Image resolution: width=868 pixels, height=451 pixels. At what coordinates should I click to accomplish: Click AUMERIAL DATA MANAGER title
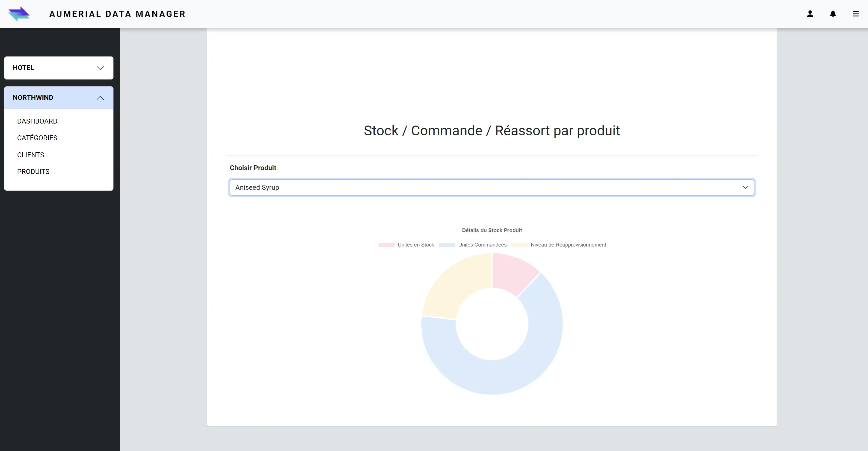tap(117, 14)
